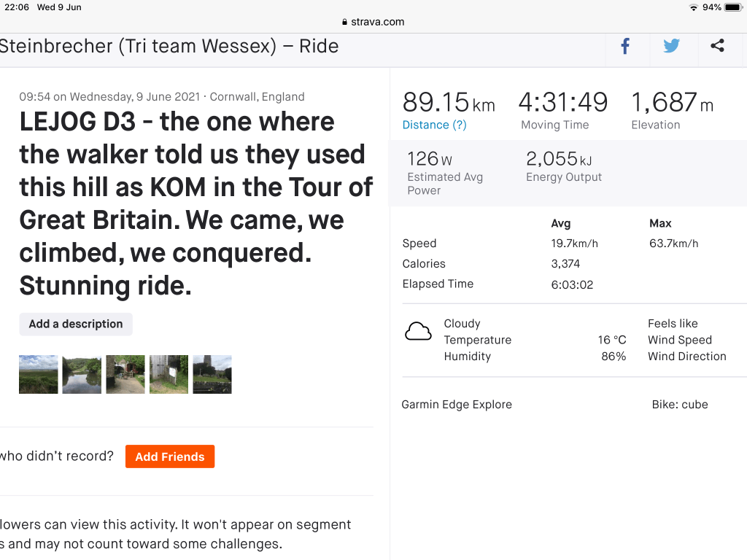Screen dimensions: 747x560
Task: Open the generic share icon menu
Action: (717, 47)
